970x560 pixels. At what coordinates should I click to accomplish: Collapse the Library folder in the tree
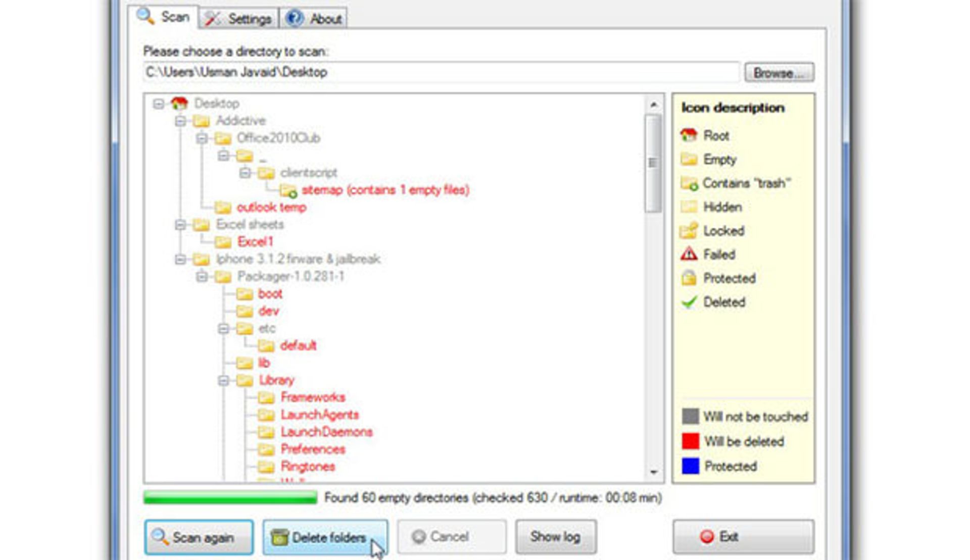(x=224, y=380)
